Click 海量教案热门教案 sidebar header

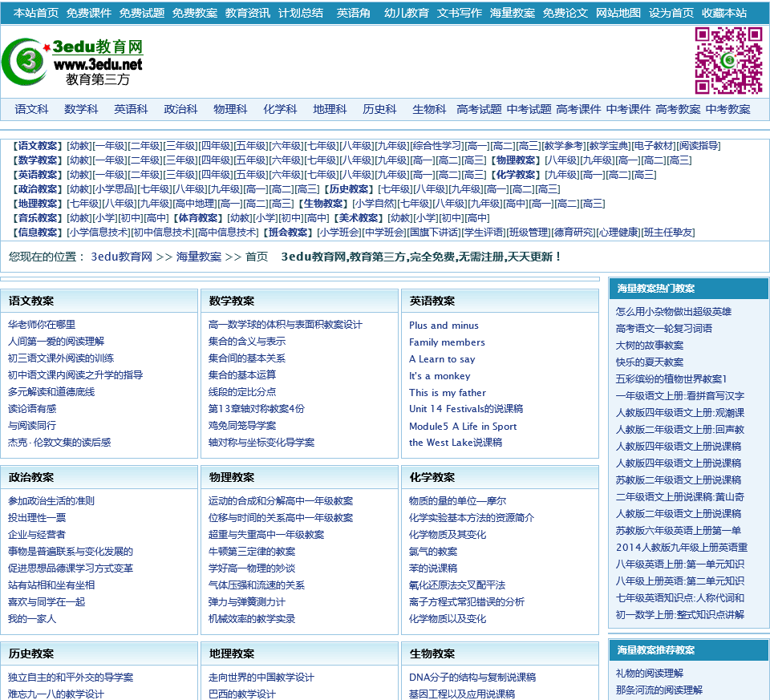(x=656, y=289)
